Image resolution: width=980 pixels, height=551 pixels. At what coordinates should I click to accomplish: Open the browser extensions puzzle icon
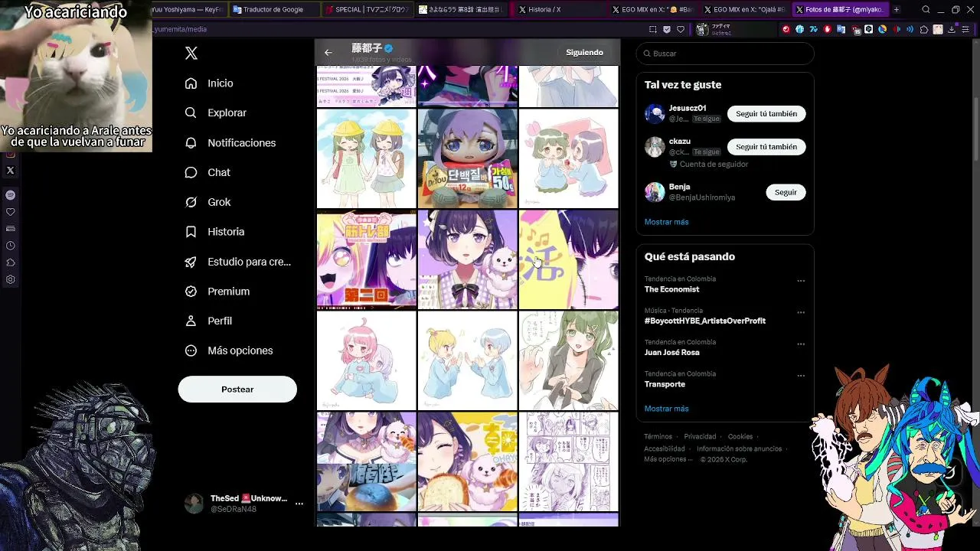[923, 29]
